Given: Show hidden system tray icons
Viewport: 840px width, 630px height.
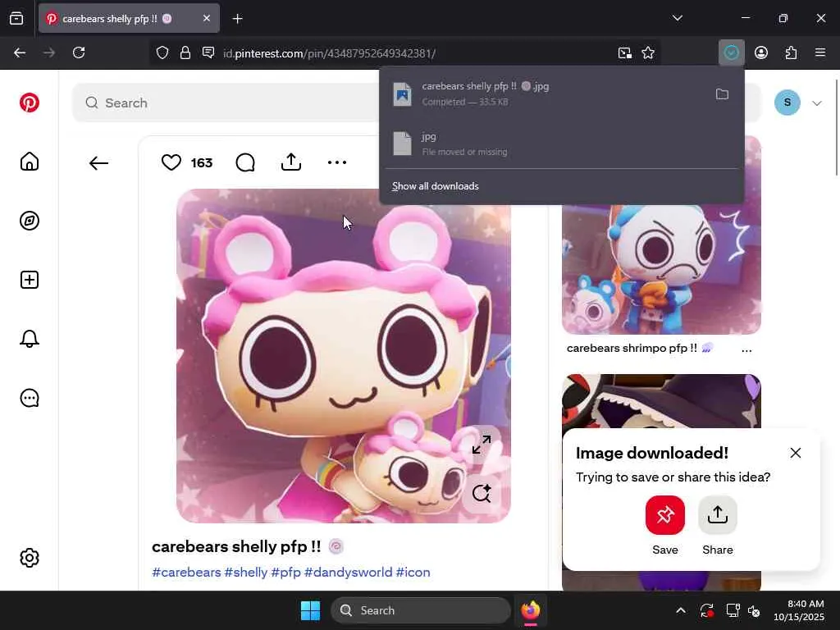Looking at the screenshot, I should [680, 610].
